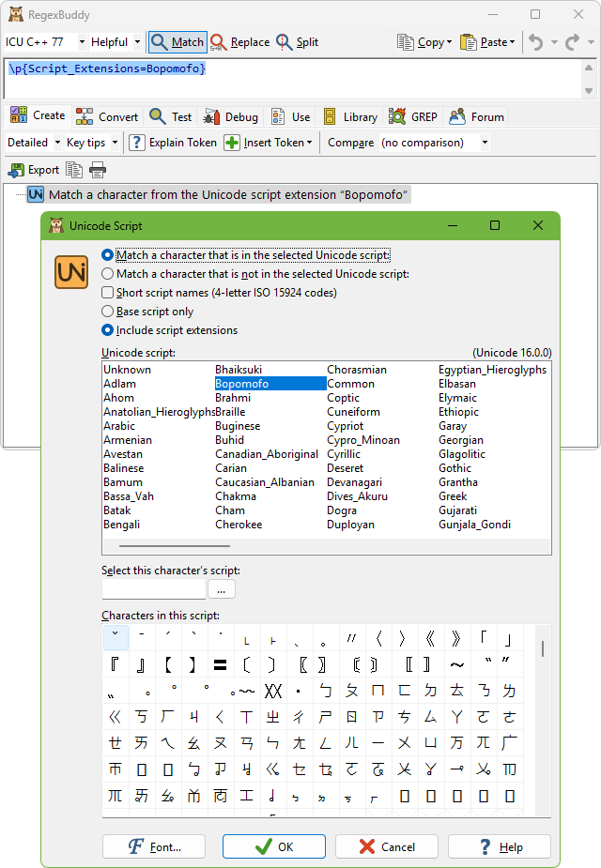Select Cyrillic in the script list
The image size is (601, 868).
(x=344, y=454)
